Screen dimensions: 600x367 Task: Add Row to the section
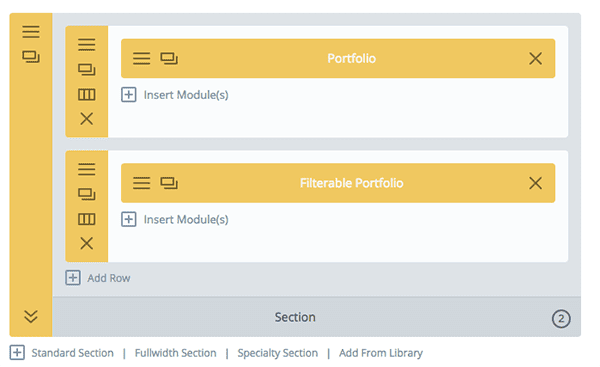coord(98,278)
